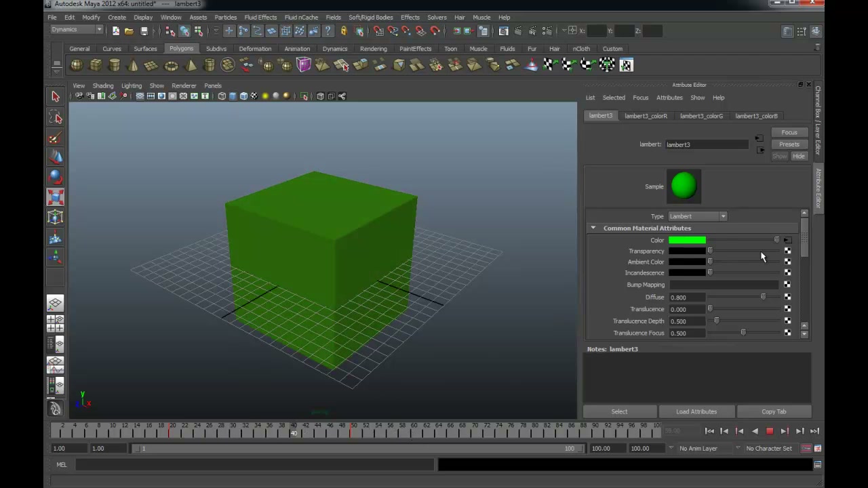The height and width of the screenshot is (488, 868).
Task: Open texture map button for Ambient Color
Action: 787,262
